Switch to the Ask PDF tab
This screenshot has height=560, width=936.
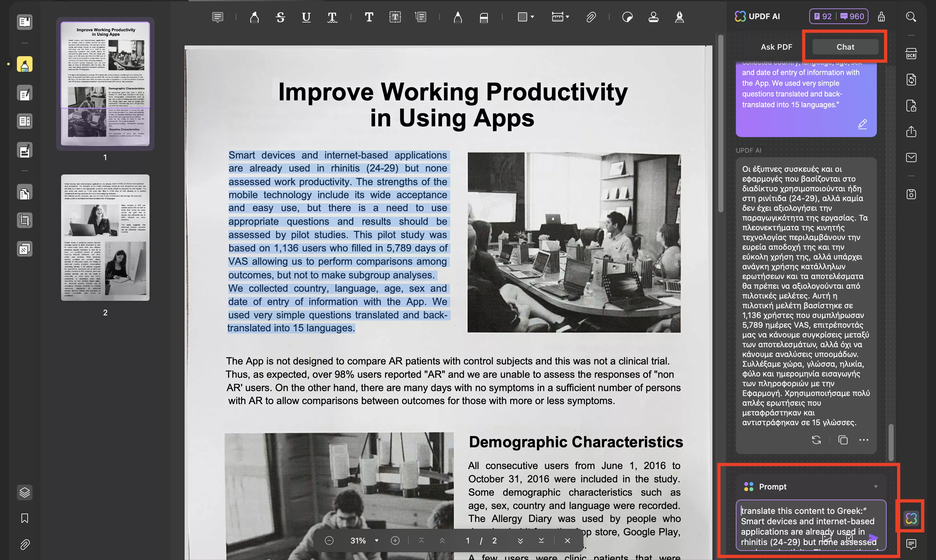(776, 47)
